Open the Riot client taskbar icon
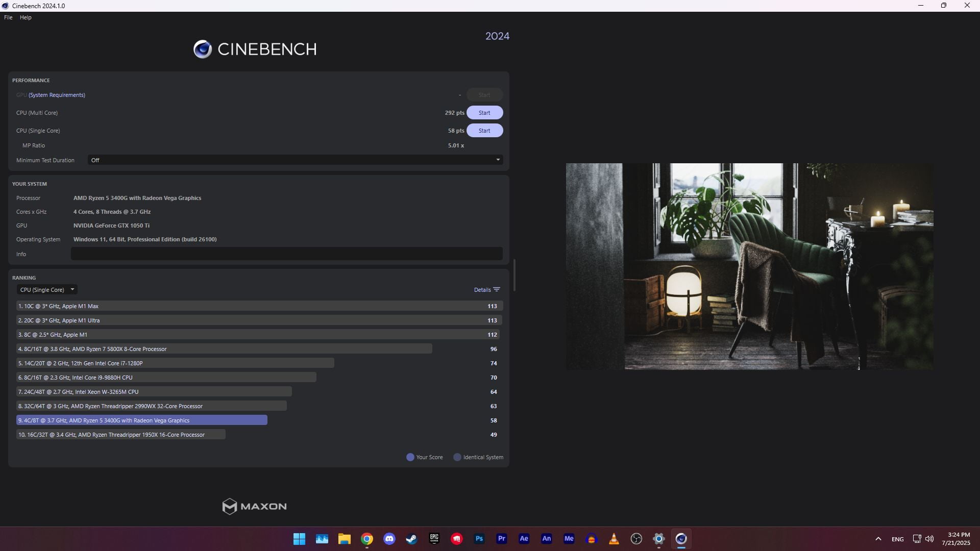This screenshot has height=551, width=980. click(457, 539)
